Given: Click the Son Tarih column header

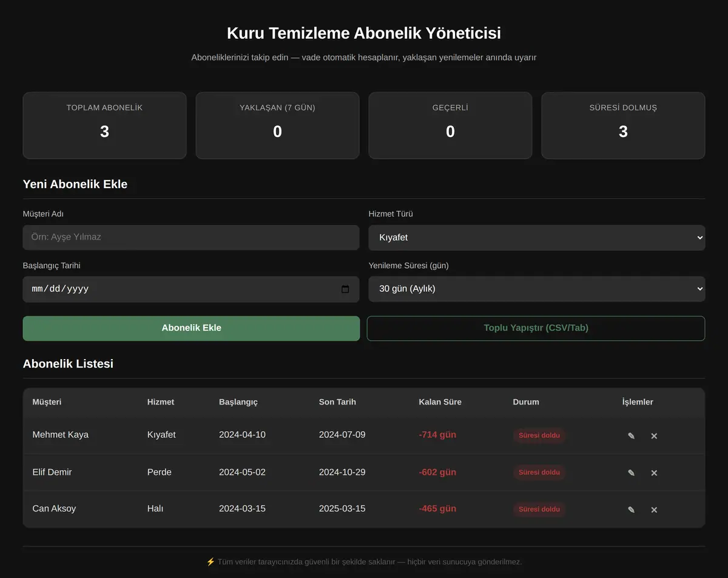Looking at the screenshot, I should pos(337,402).
